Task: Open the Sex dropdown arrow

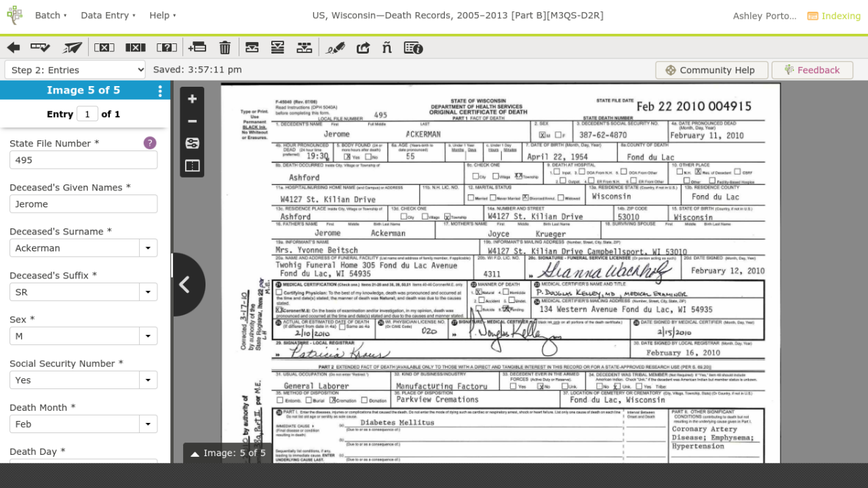Action: point(148,336)
